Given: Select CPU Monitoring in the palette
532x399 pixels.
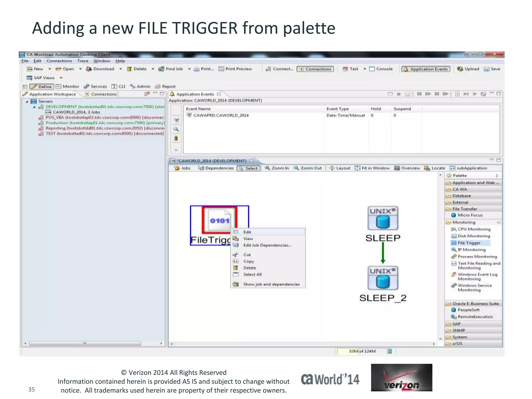Looking at the screenshot, I should 471,229.
